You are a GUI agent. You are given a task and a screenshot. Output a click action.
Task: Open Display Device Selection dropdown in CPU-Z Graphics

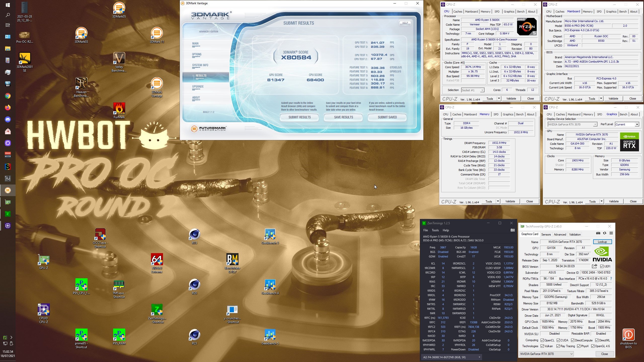click(x=572, y=124)
